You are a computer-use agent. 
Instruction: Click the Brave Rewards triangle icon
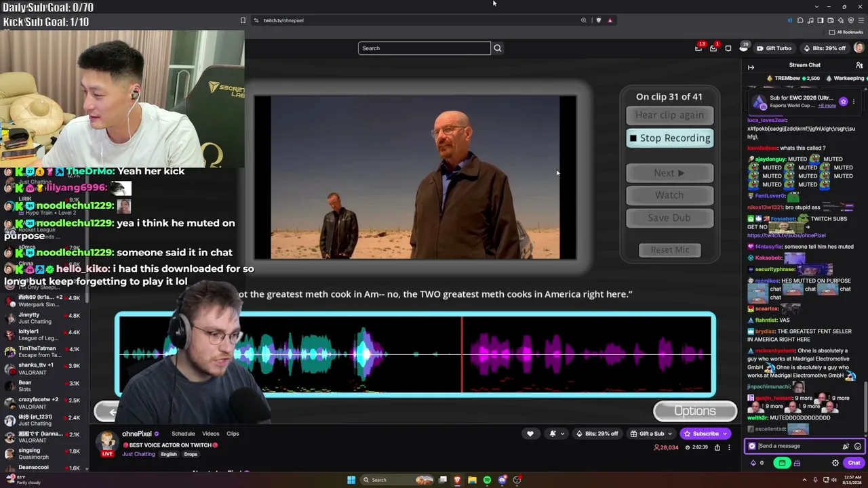point(610,20)
